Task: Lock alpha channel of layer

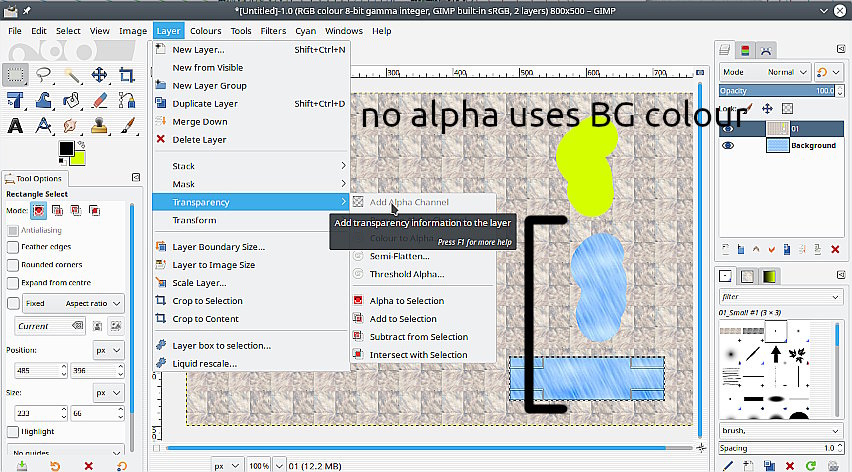Action: click(787, 109)
